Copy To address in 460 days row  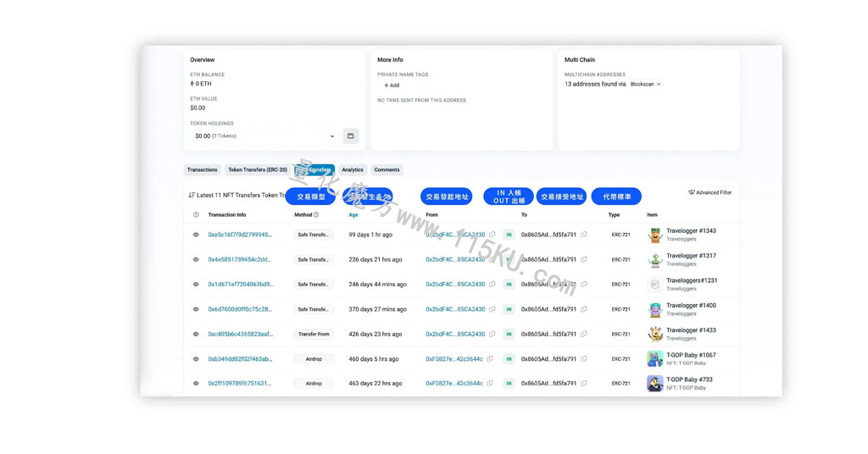pyautogui.click(x=584, y=359)
